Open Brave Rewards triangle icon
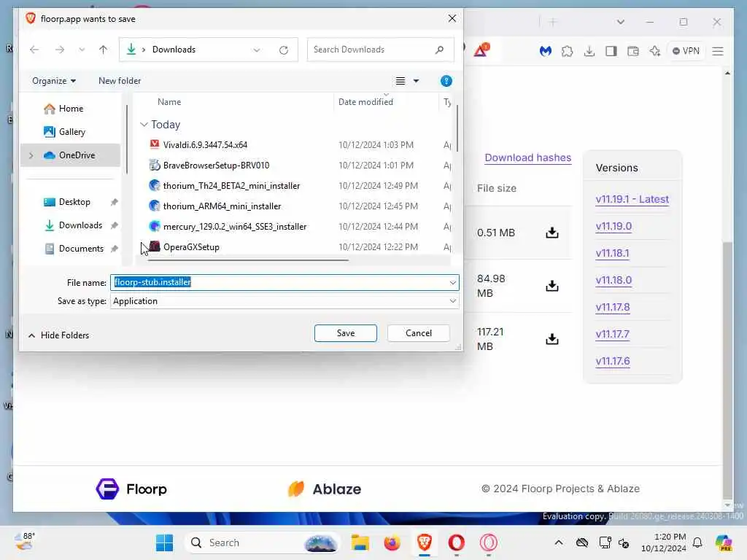Image resolution: width=747 pixels, height=560 pixels. [481, 50]
